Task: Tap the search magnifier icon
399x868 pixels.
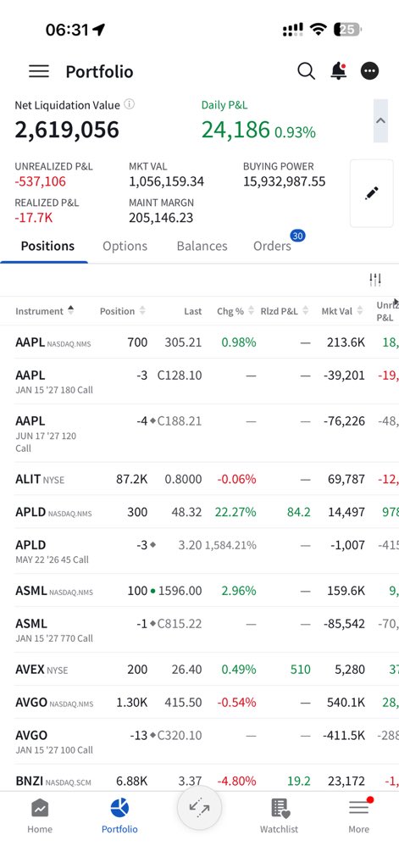Action: 306,71
